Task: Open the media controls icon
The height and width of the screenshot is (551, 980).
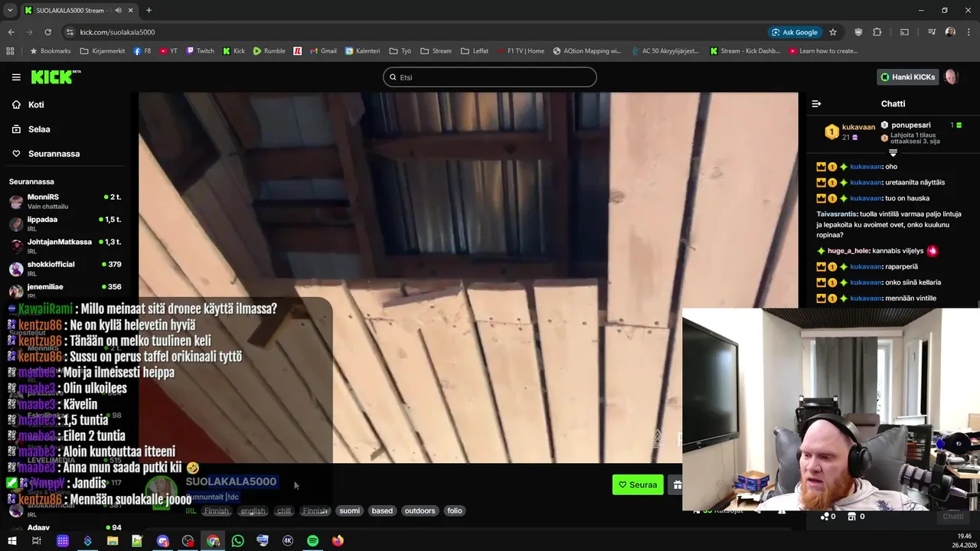Action: pos(932,32)
